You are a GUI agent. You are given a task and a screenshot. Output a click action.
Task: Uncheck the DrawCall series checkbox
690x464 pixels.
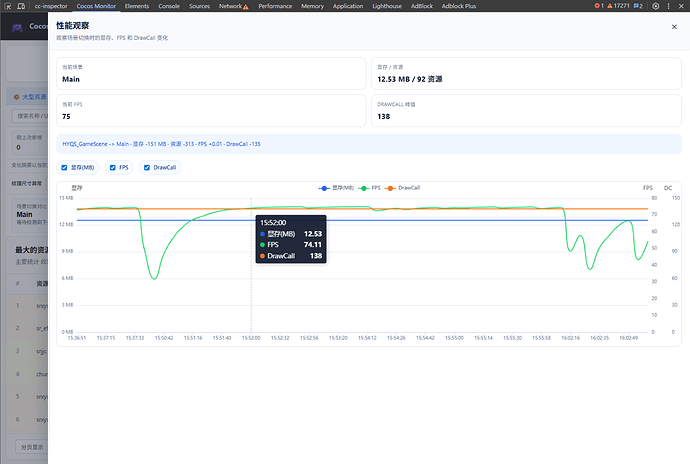147,168
